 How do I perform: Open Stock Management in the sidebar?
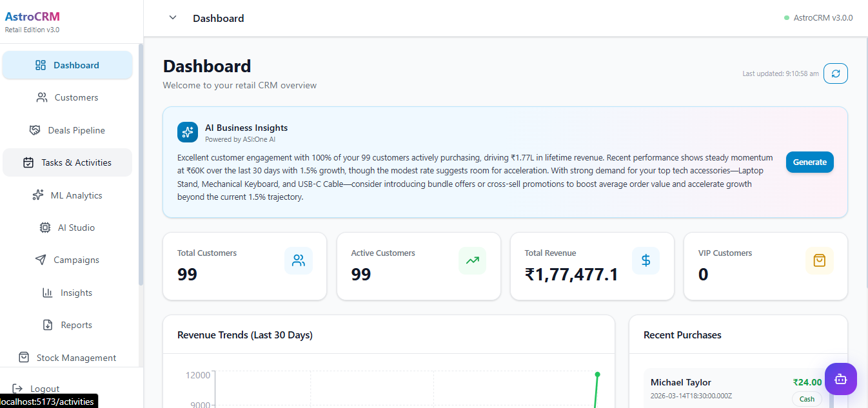point(67,357)
